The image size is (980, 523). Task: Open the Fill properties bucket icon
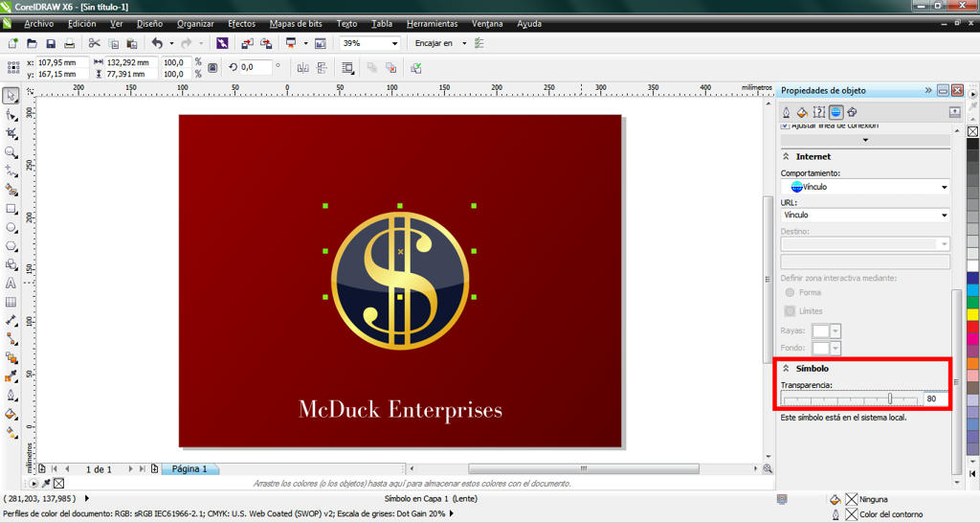pos(802,112)
